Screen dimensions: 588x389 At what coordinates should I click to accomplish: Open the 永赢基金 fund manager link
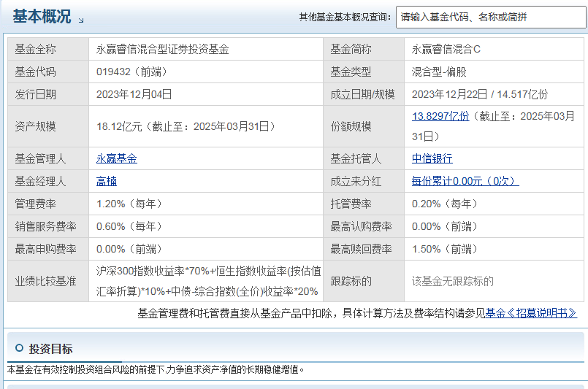[117, 158]
